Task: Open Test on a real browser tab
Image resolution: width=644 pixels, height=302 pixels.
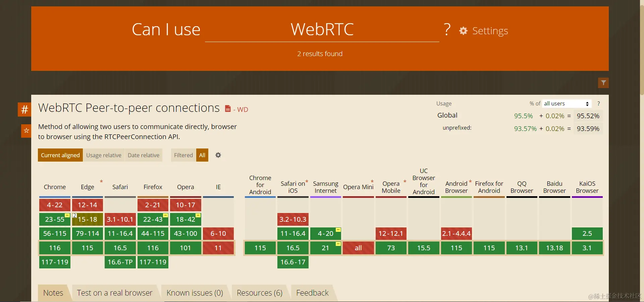Action: [x=115, y=293]
